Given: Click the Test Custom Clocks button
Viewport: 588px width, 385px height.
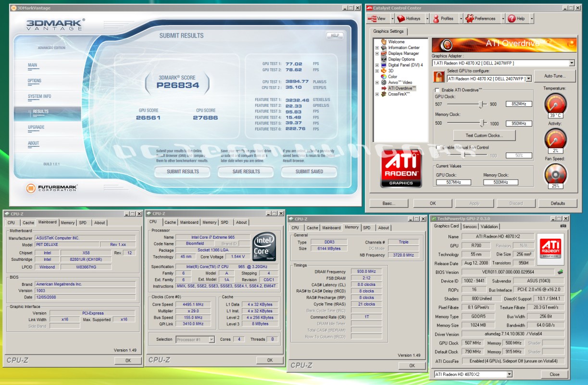Looking at the screenshot, I should tap(484, 135).
